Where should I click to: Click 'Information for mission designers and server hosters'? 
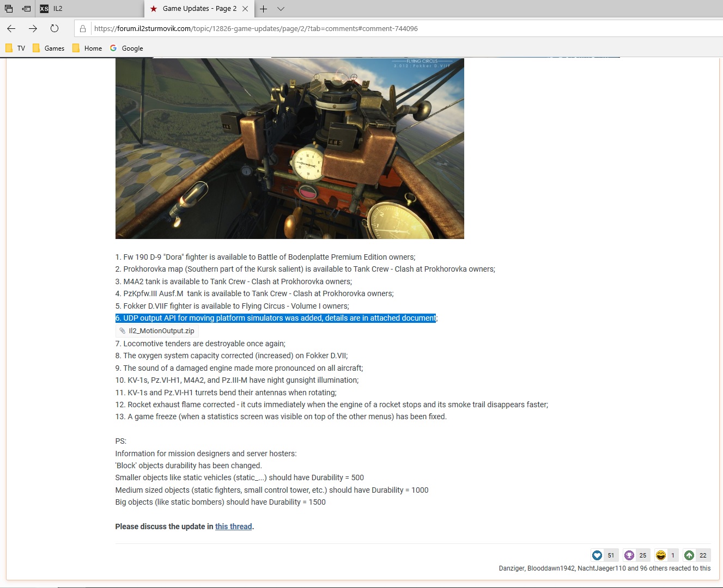[x=206, y=454]
